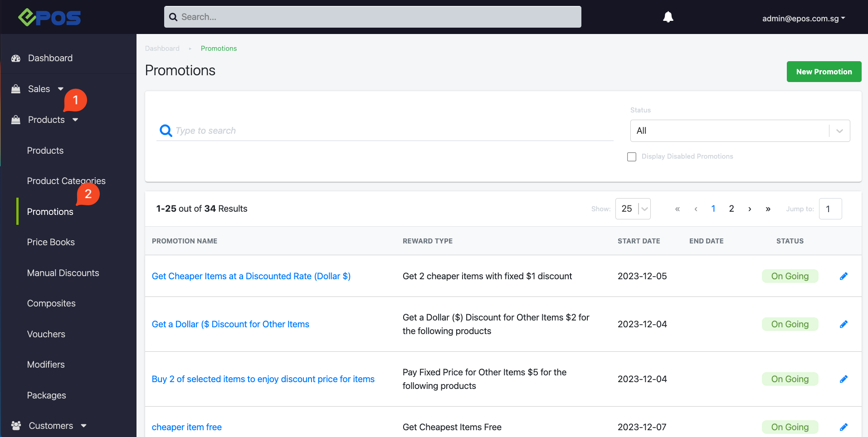The image size is (868, 437).
Task: Open Buy 2 of selected items promotion link
Action: pos(263,379)
